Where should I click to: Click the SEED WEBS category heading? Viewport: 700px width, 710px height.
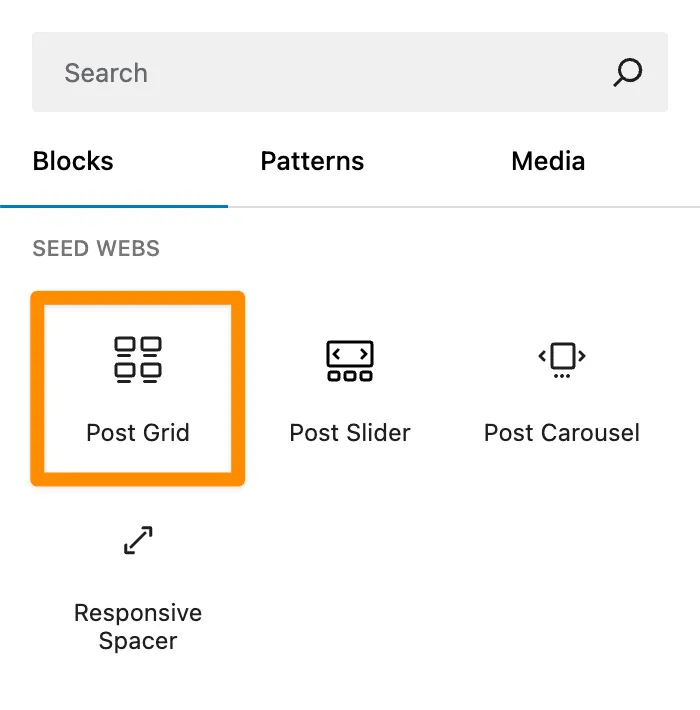[96, 249]
